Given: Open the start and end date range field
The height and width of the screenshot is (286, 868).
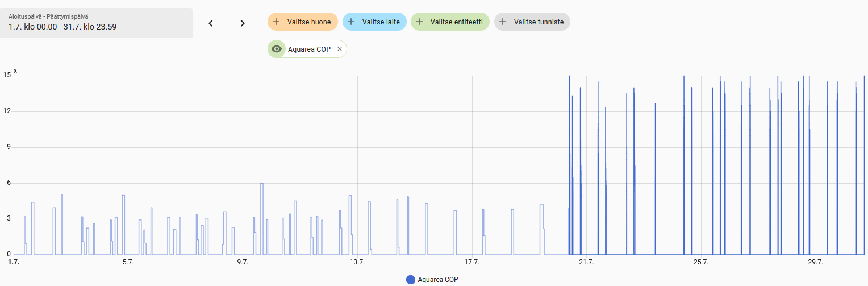Looking at the screenshot, I should click(x=96, y=23).
